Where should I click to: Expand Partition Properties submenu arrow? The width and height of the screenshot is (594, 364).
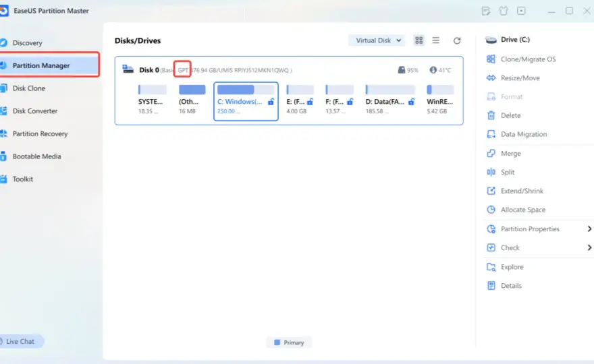(589, 229)
